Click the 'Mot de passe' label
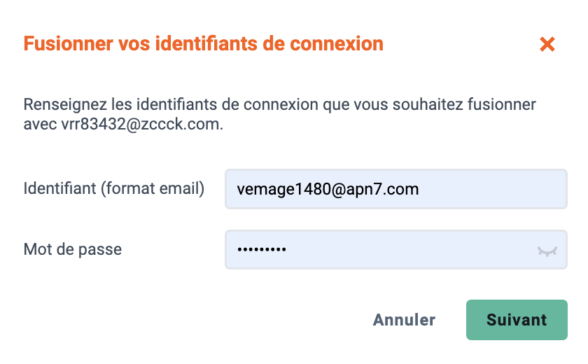588x364 pixels. [x=73, y=249]
